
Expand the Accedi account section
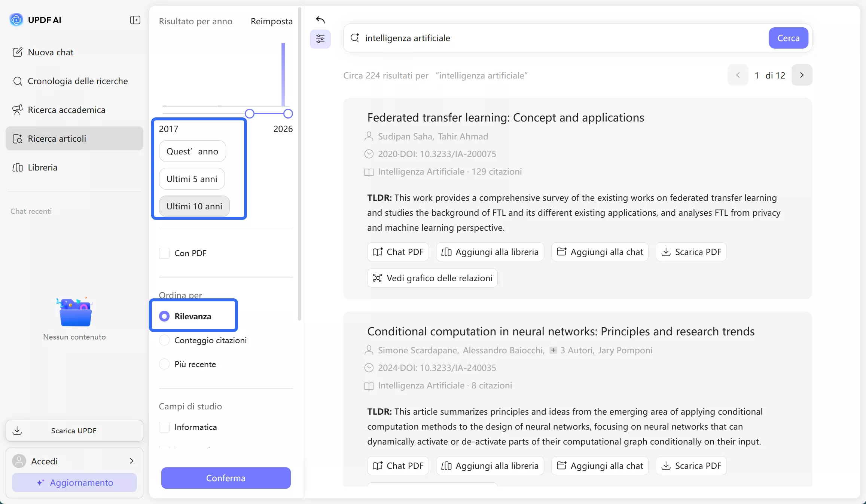pyautogui.click(x=131, y=461)
